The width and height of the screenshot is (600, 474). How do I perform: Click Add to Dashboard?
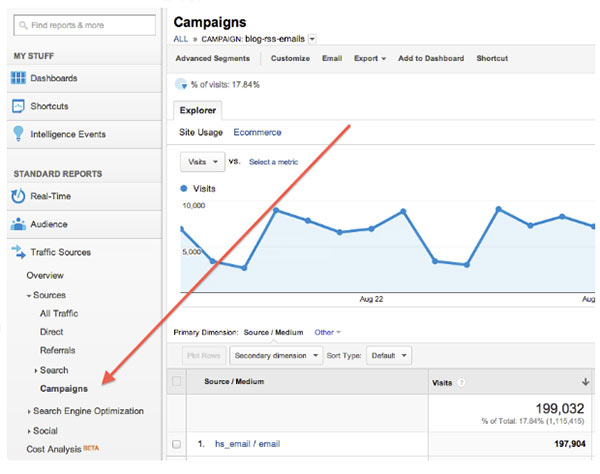[431, 58]
